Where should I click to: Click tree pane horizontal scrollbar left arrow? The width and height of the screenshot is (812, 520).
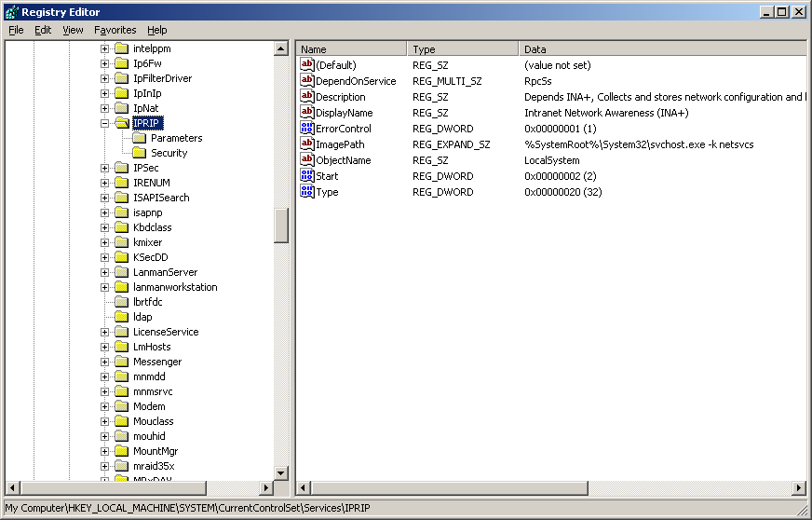[12, 487]
